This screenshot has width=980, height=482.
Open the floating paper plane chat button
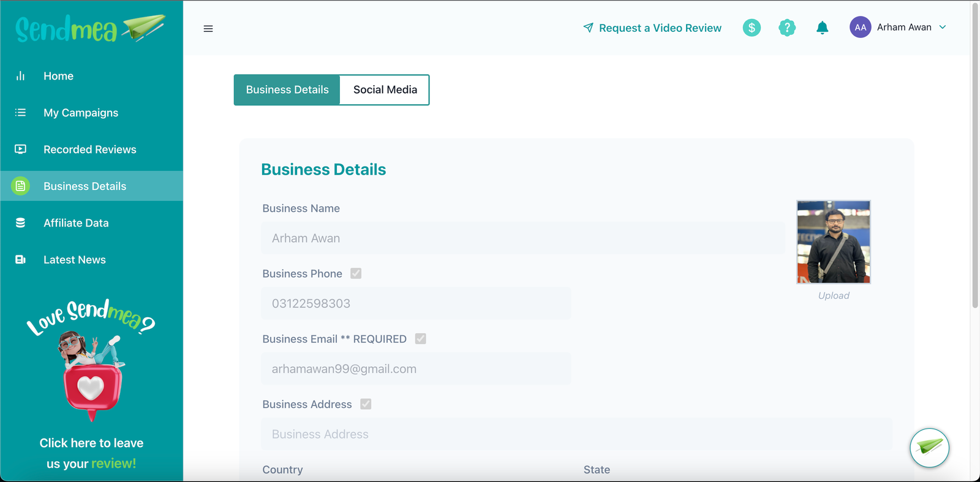click(929, 448)
